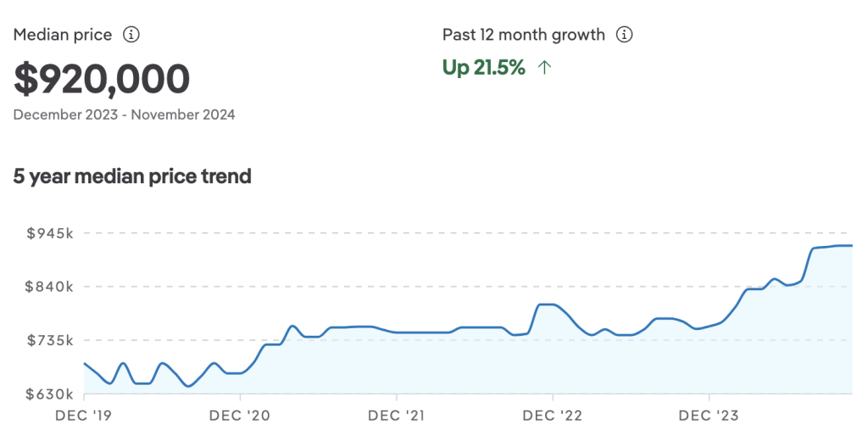The height and width of the screenshot is (447, 868).
Task: Click the Up 21.5% growth text
Action: pyautogui.click(x=483, y=68)
